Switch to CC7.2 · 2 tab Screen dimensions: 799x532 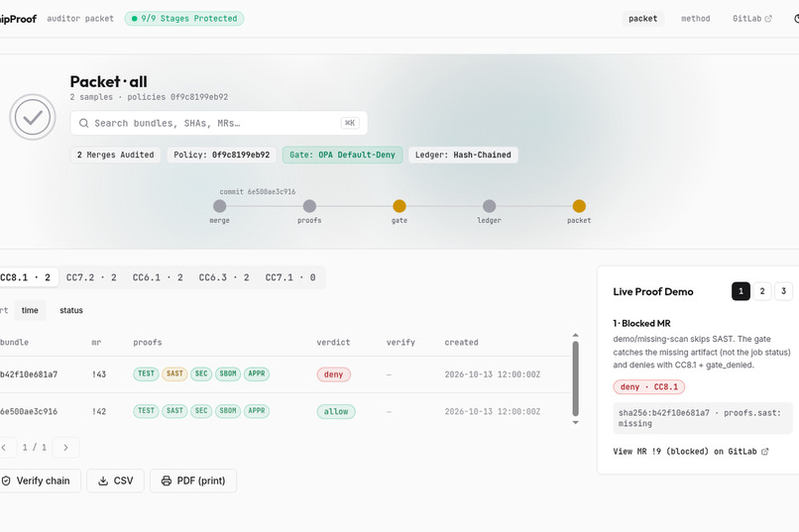coord(91,277)
